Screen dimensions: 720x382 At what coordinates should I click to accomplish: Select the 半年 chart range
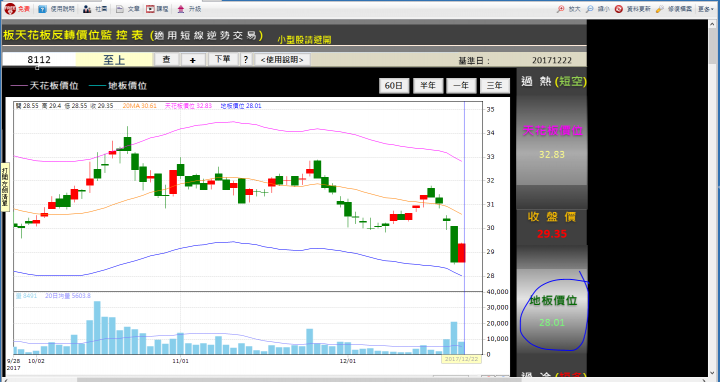point(428,86)
